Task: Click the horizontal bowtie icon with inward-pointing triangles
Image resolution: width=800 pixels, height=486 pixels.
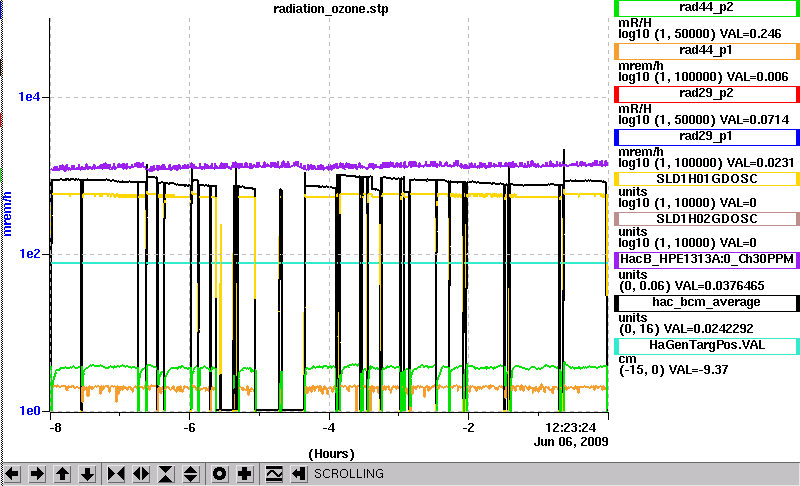Action: click(116, 474)
